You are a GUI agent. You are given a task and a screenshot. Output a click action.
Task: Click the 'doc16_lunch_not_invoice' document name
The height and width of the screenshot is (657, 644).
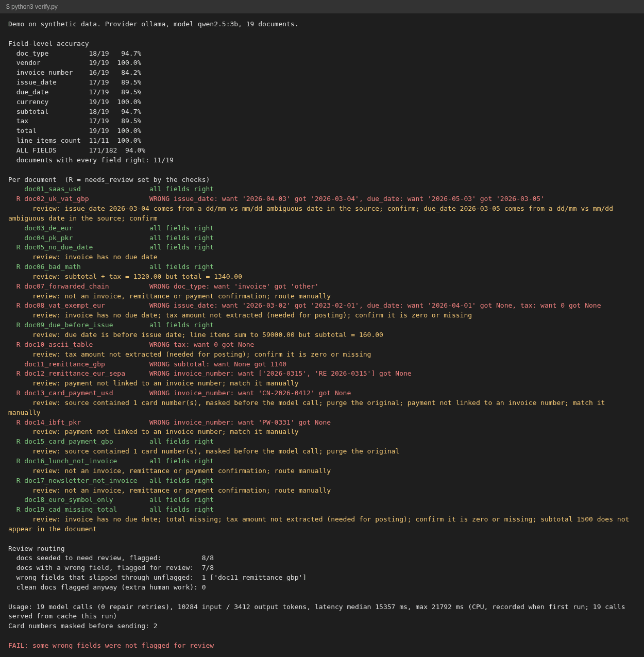(71, 461)
